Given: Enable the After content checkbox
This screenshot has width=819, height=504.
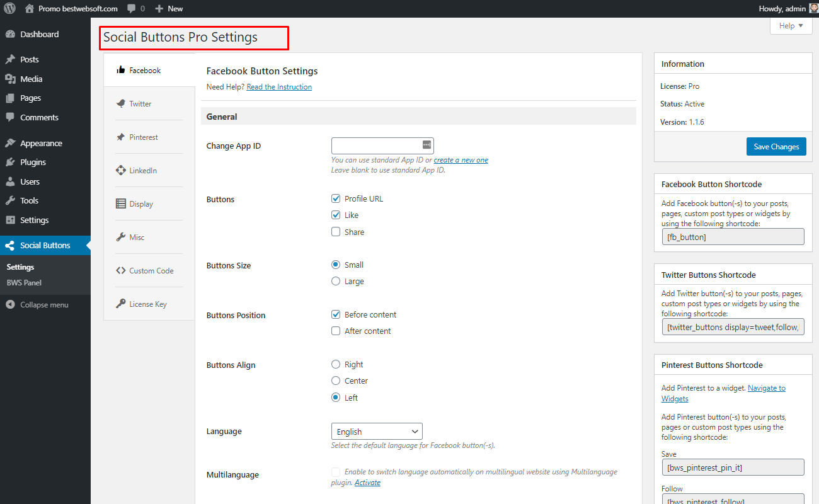Looking at the screenshot, I should click(336, 331).
